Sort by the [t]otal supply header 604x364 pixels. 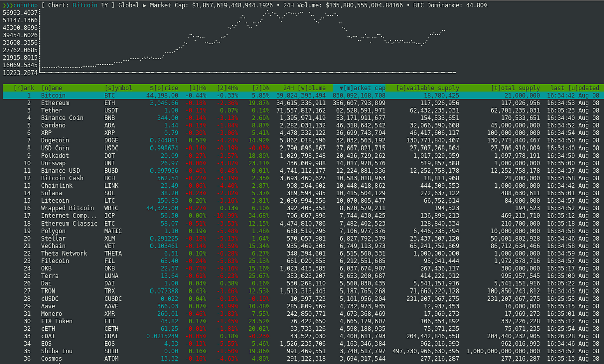click(x=515, y=88)
